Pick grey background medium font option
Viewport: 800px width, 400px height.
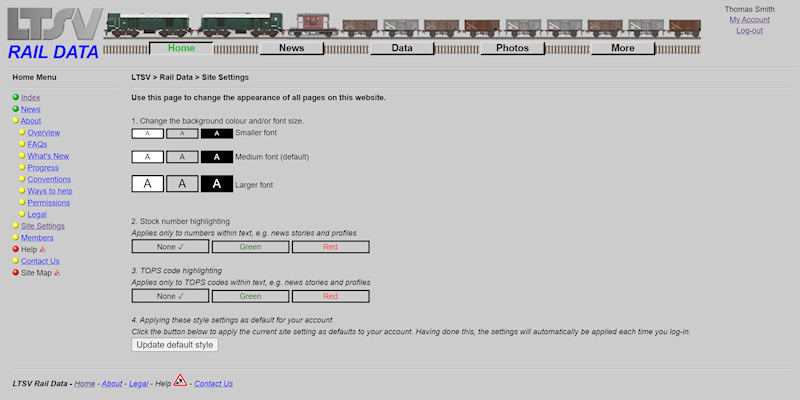point(182,157)
